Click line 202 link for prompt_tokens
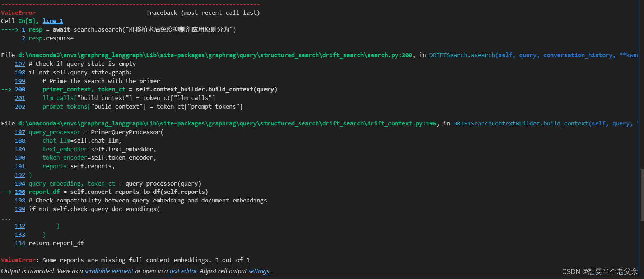 [20, 107]
